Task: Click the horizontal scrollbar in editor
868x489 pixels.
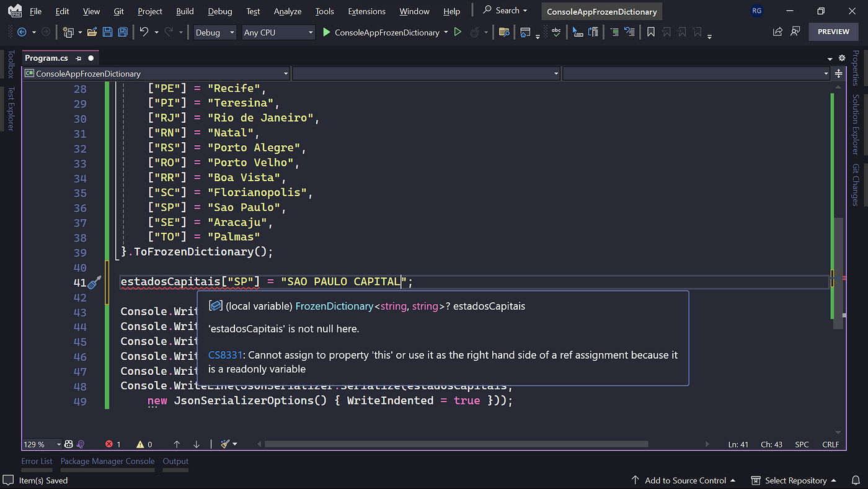Action: [x=456, y=444]
